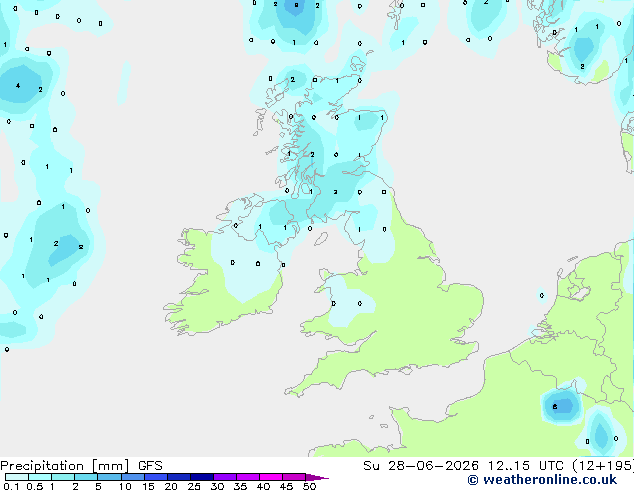Image resolution: width=634 pixels, height=490 pixels.
Task: Click the 2–5 mm legend color swatch
Action: (86, 477)
